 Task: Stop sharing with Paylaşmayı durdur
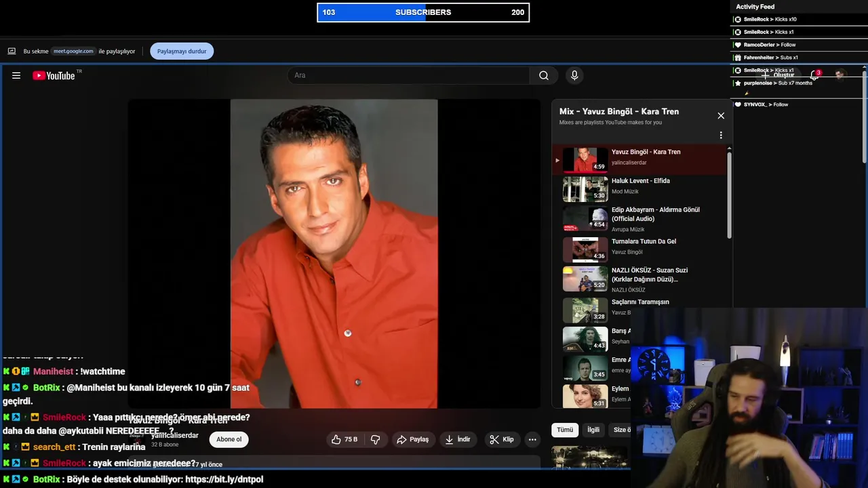click(x=182, y=51)
